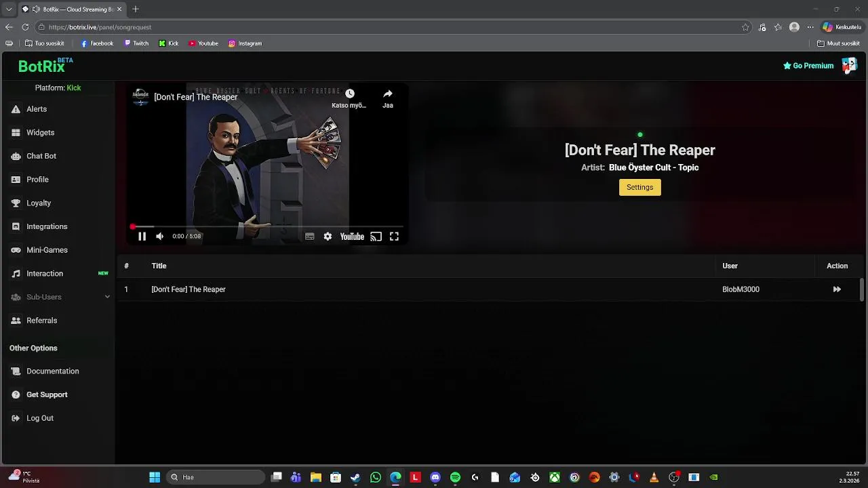Expand the Sub-Users menu chevron
The height and width of the screenshot is (488, 868).
(x=107, y=297)
